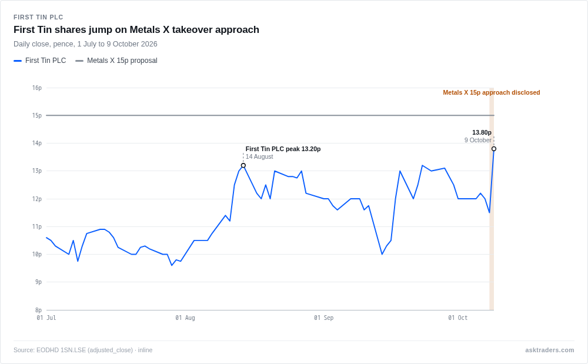This screenshot has width=588, height=364.
Task: Toggle the First Tin PLC legend entry
Action: (x=40, y=61)
